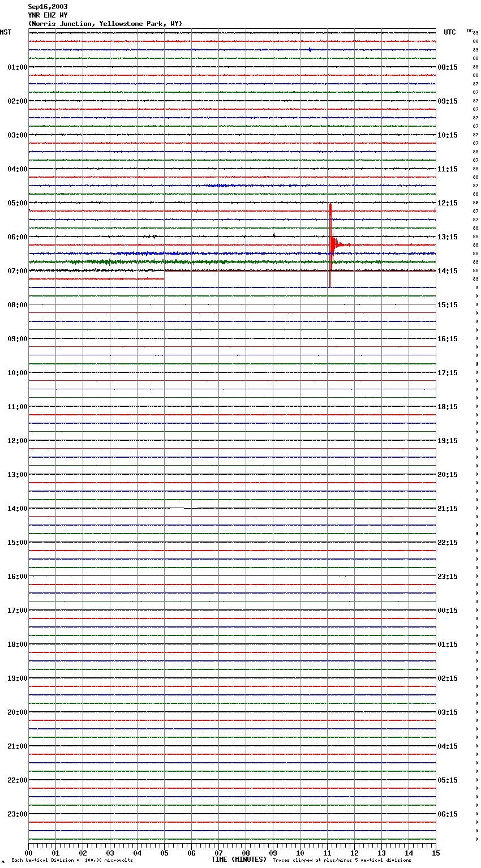The width and height of the screenshot is (481, 868).
Task: Click the UTC column header
Action: (x=450, y=32)
